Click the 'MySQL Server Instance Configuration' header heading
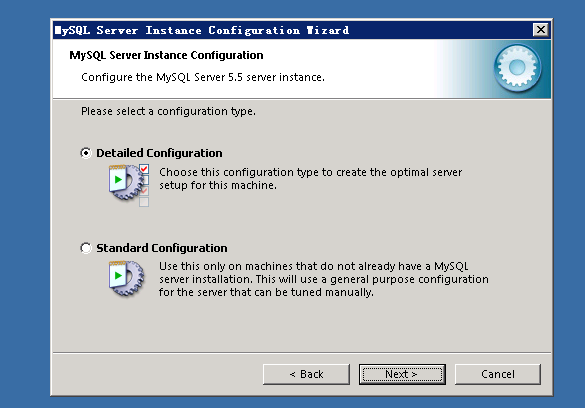This screenshot has width=585, height=408. coord(166,55)
